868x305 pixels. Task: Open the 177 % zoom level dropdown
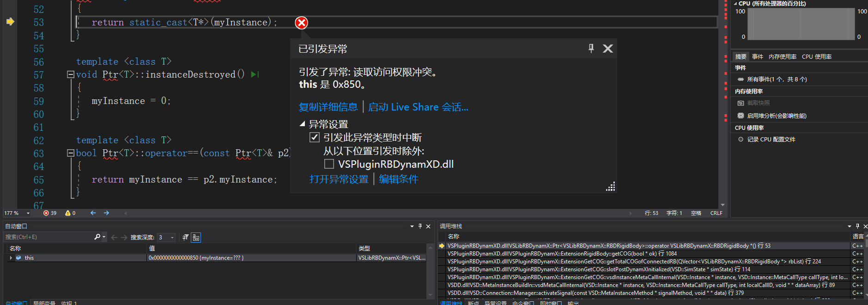[28, 213]
